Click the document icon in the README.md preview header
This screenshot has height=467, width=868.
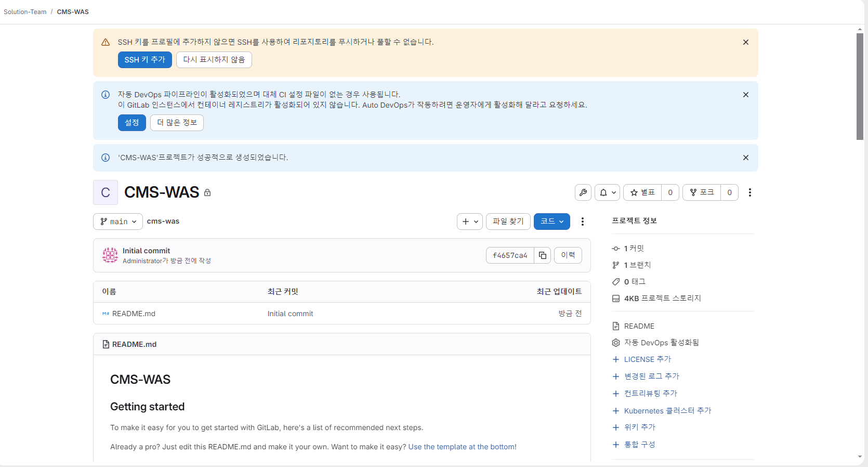(x=106, y=344)
